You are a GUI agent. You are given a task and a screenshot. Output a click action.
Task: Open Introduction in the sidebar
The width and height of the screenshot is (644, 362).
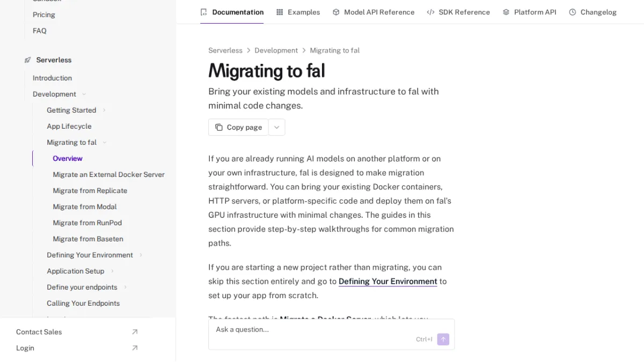(x=52, y=78)
